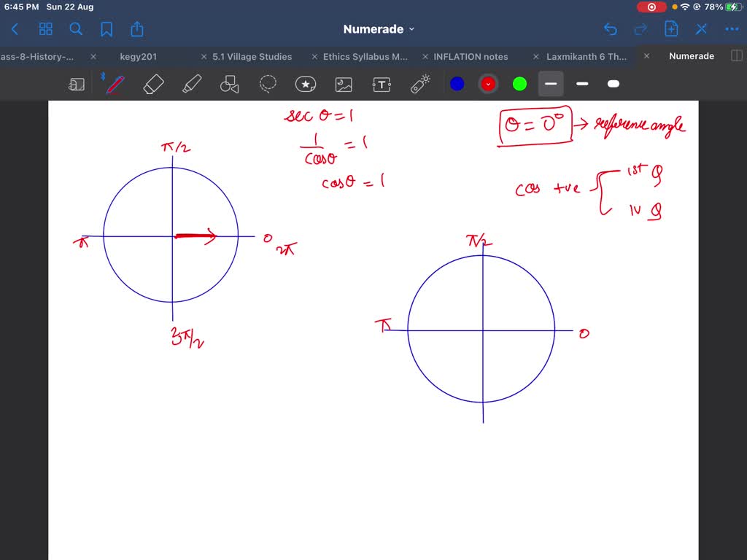
Task: Select the Eraser tool
Action: click(x=153, y=85)
